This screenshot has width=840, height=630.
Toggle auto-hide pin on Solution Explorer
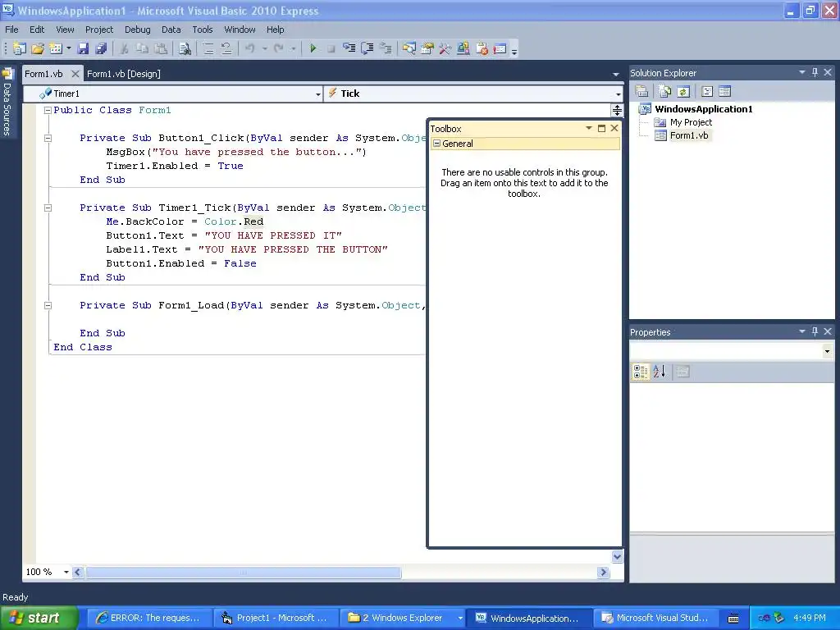coord(815,72)
